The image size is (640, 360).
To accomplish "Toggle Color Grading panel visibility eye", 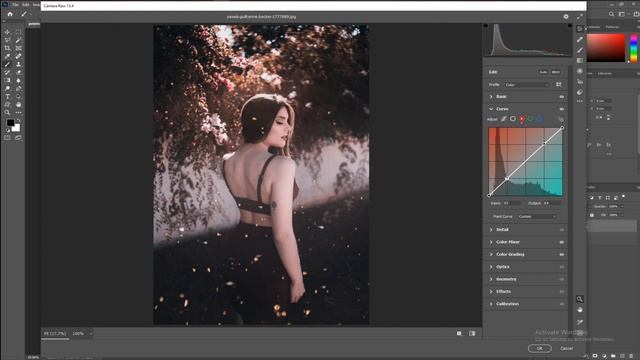I will click(562, 254).
